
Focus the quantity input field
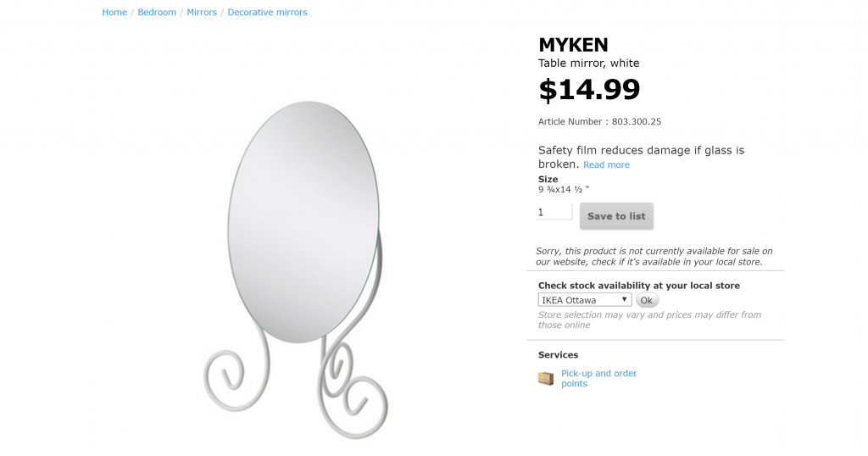tap(554, 212)
